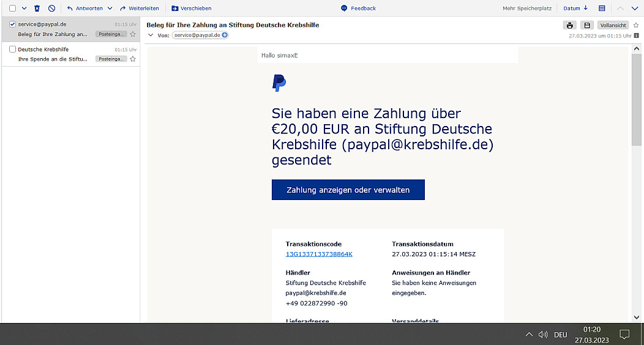Click the Zahlung anzeigen oder verwalten button
The height and width of the screenshot is (345, 644).
(x=348, y=190)
